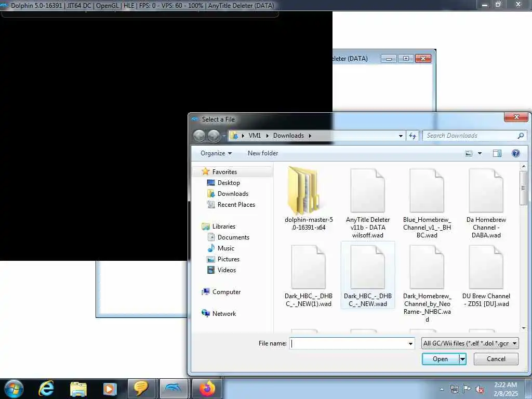This screenshot has width=532, height=399.
Task: Select Favorites header in navigation pane
Action: tap(224, 172)
